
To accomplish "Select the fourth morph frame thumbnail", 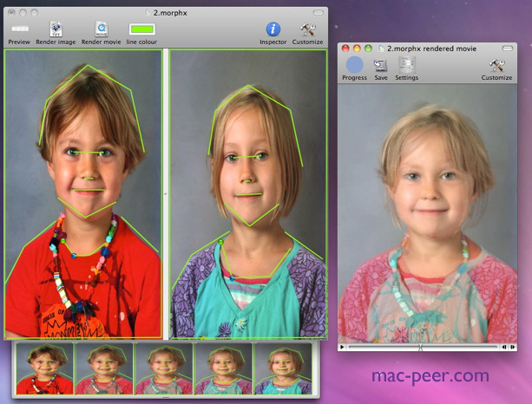I will click(224, 368).
